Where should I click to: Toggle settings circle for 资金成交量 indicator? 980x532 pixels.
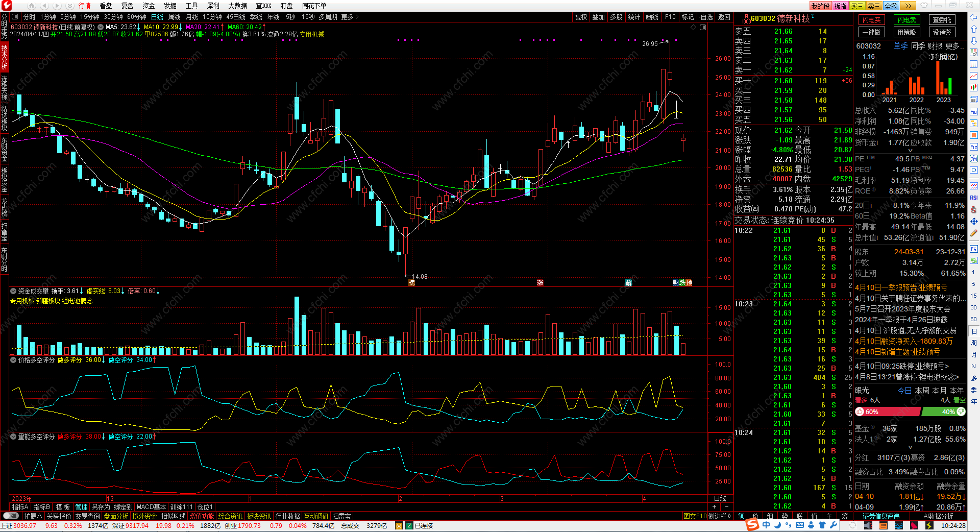coord(13,291)
